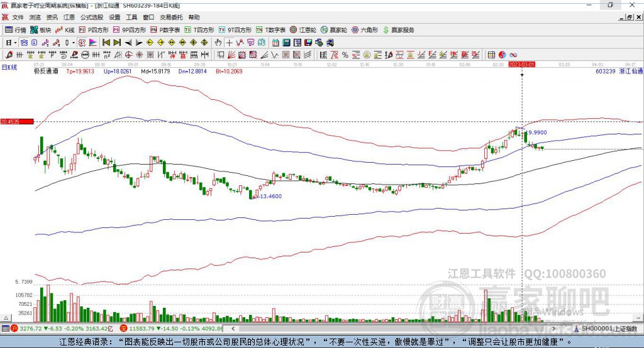Click the yin-yang icon
The image size is (644, 348).
(502, 55)
